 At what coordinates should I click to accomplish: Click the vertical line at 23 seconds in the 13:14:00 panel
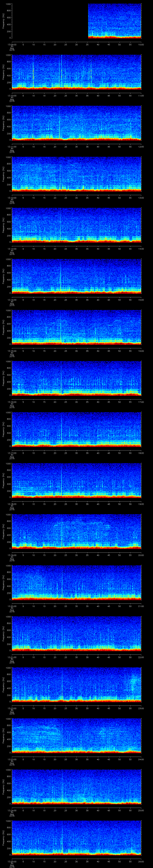61,276
